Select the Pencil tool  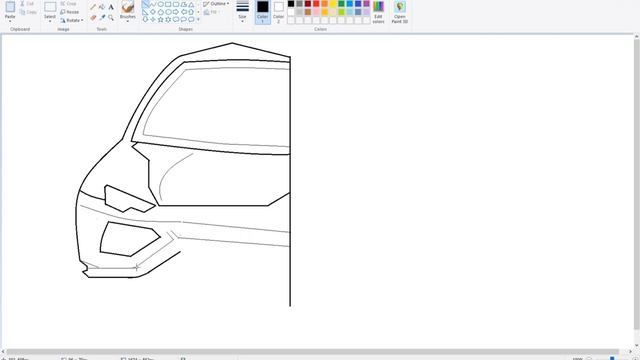(93, 7)
